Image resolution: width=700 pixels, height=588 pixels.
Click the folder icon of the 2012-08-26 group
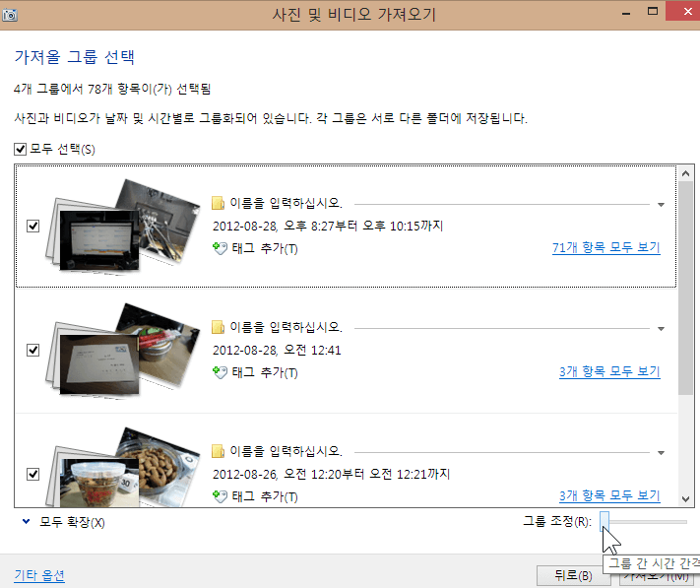(218, 451)
